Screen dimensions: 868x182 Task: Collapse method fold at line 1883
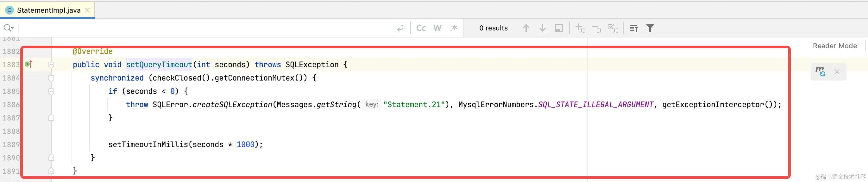[51, 64]
